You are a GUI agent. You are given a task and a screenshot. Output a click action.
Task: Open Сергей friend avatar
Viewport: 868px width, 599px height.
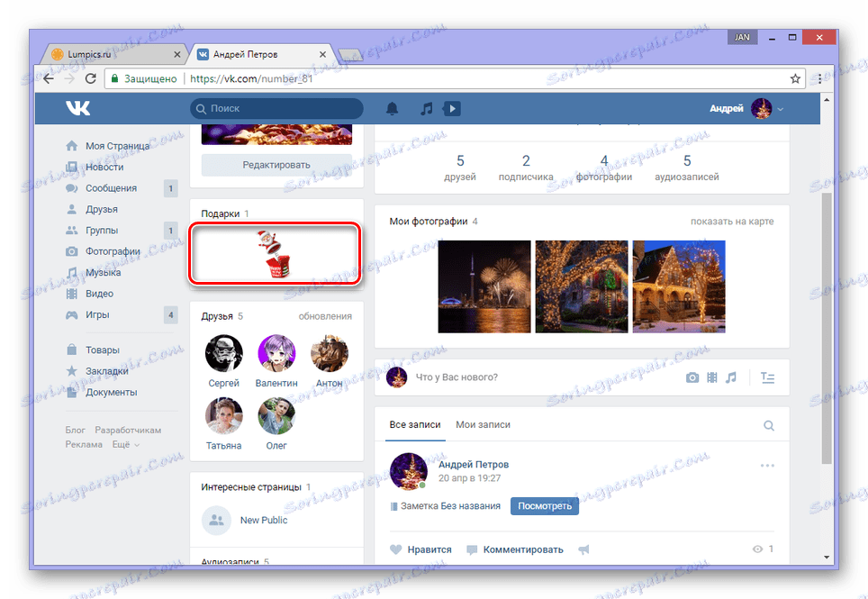[223, 353]
